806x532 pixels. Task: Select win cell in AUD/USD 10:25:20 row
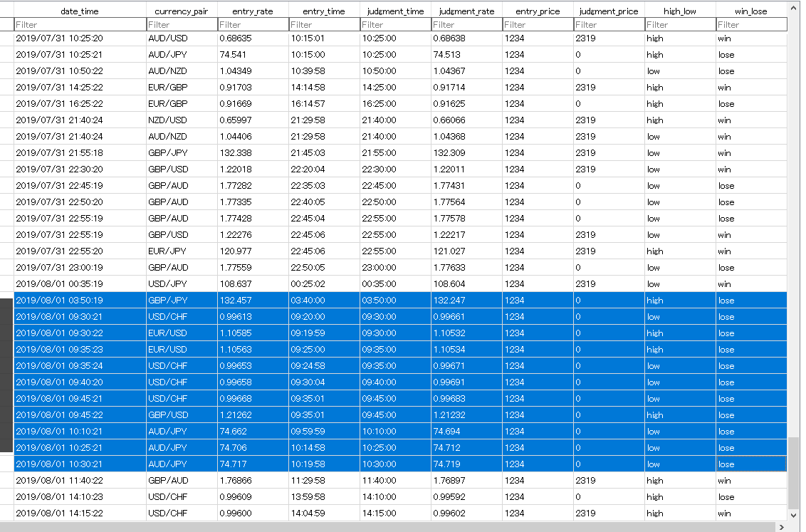(751, 38)
